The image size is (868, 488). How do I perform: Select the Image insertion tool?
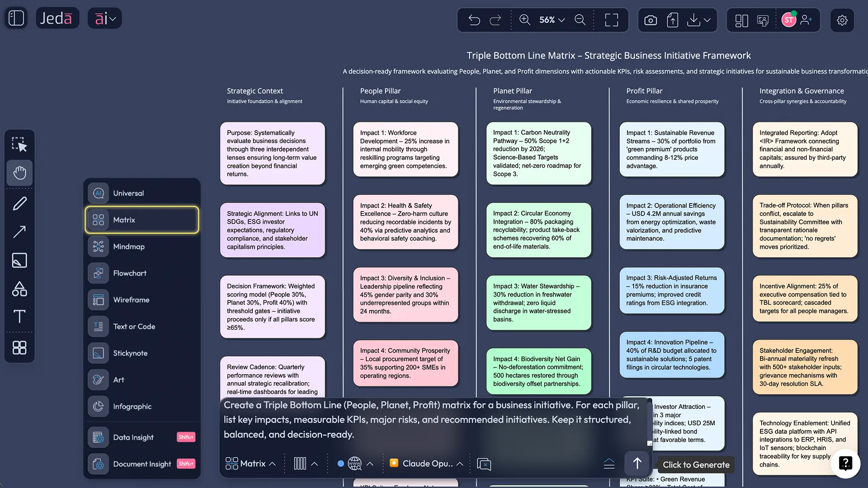click(x=19, y=260)
